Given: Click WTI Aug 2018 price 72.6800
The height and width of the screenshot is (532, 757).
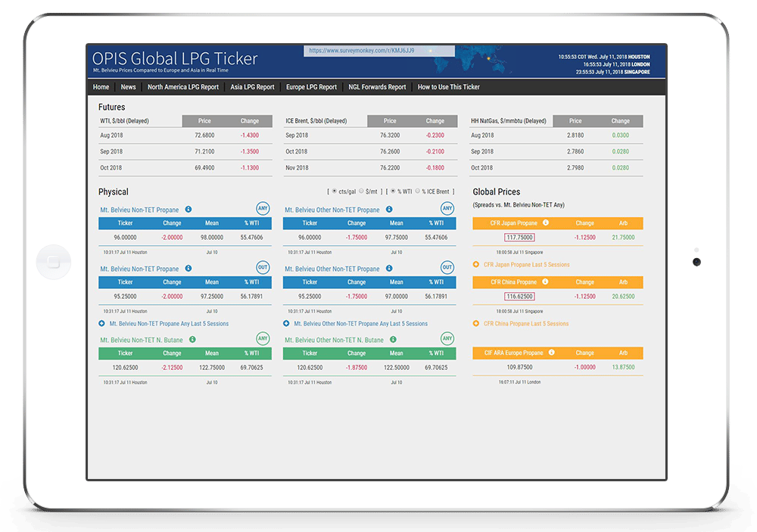Looking at the screenshot, I should [x=204, y=135].
